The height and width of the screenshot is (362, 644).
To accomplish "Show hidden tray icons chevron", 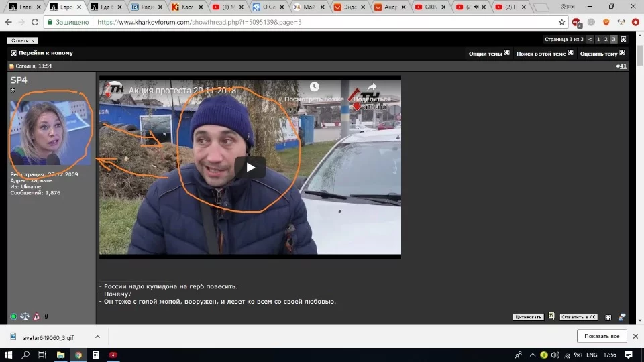I will (532, 355).
